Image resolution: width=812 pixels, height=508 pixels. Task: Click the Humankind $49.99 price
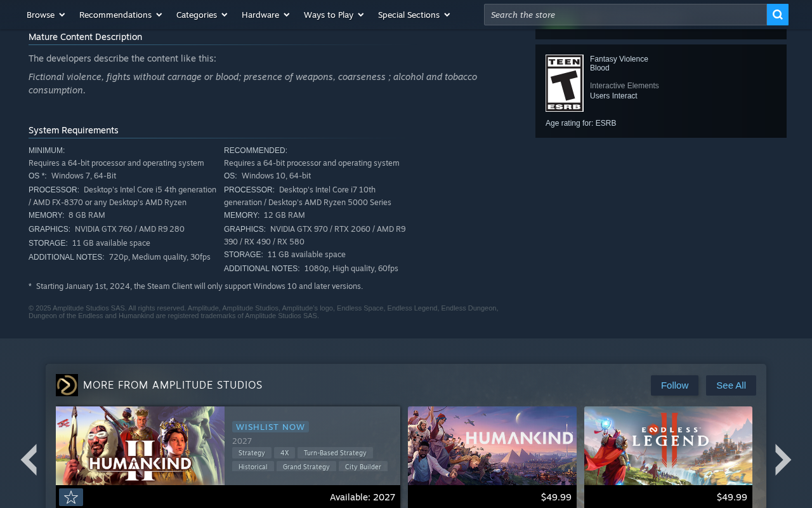pos(556,497)
